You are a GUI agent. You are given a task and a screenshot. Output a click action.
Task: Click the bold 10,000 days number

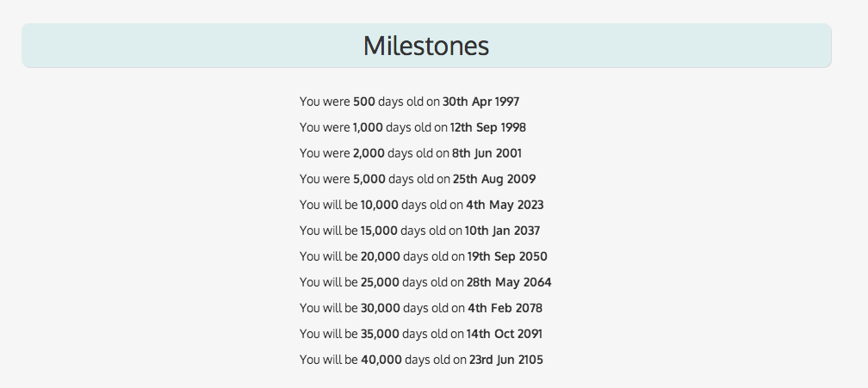[x=379, y=205]
